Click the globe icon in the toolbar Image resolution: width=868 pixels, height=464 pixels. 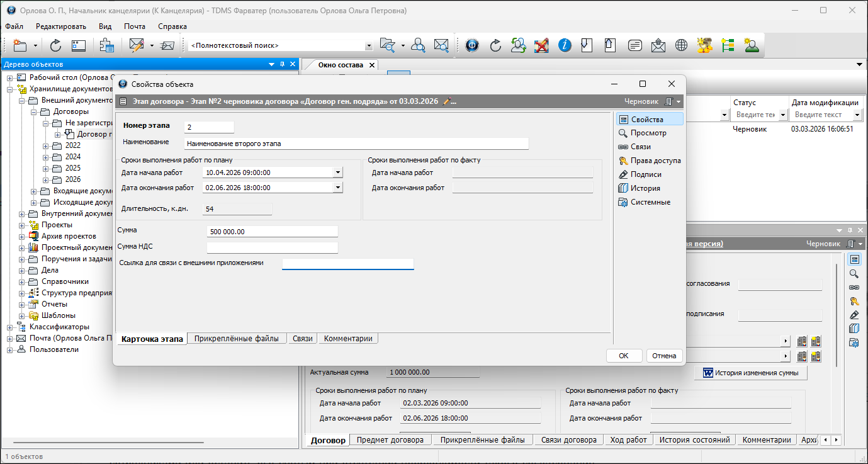(x=681, y=45)
